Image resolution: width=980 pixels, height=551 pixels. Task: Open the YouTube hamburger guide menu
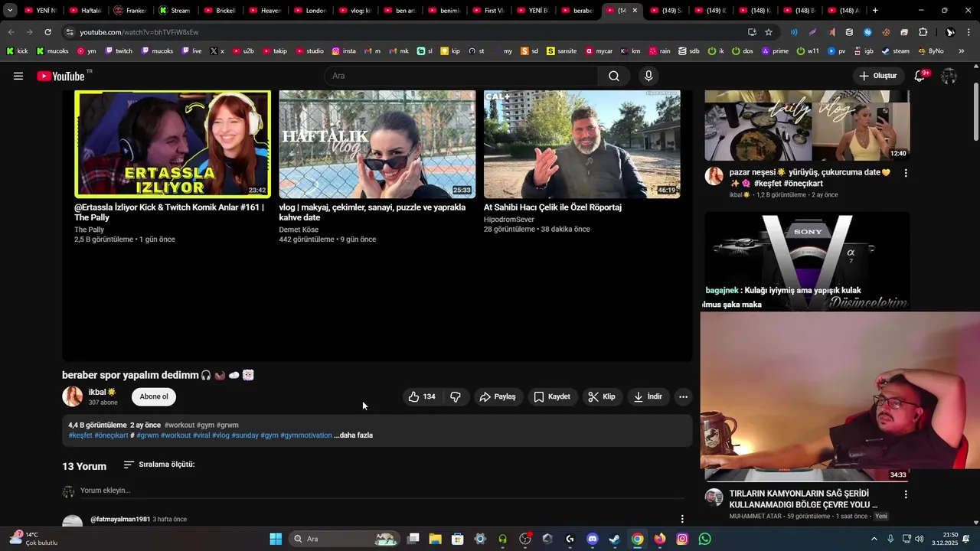click(x=18, y=76)
